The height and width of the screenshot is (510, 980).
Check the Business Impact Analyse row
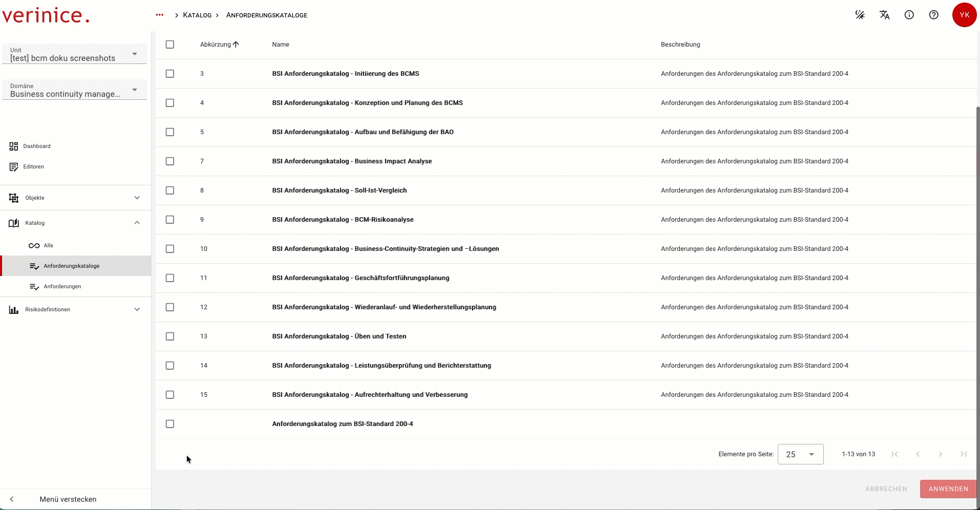170,161
